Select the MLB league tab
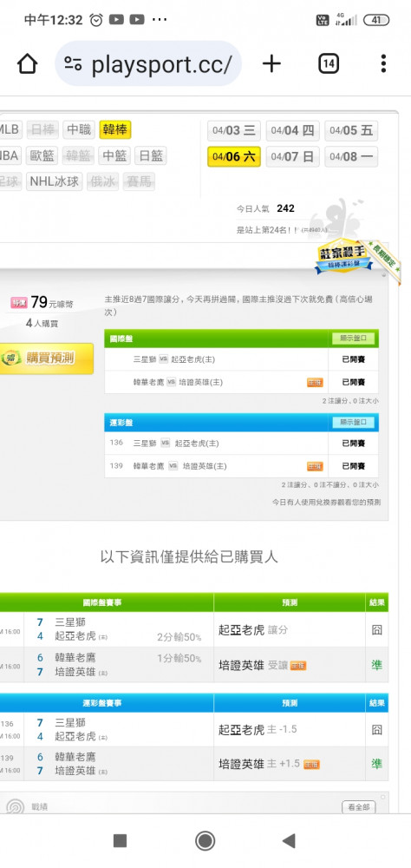The width and height of the screenshot is (411, 868). point(10,130)
